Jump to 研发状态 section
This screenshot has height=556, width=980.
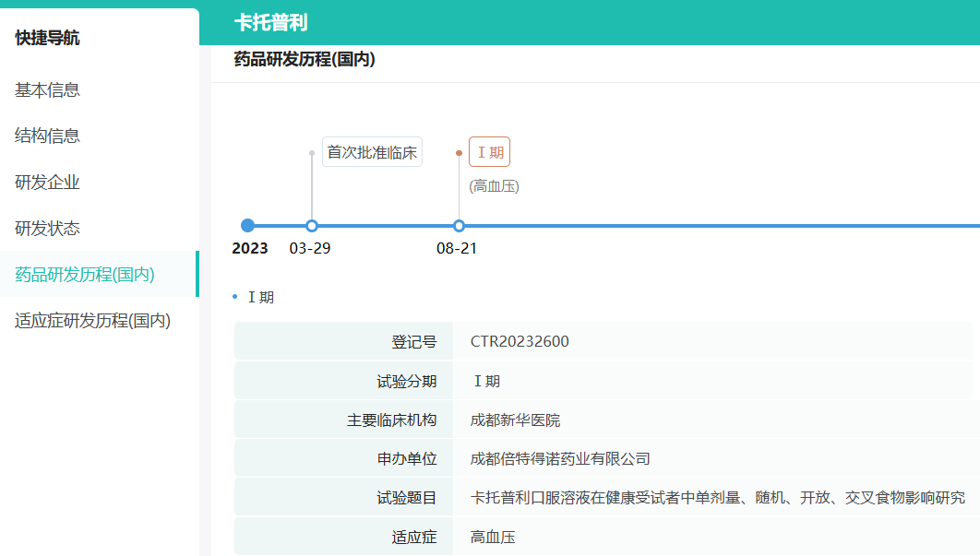[47, 229]
